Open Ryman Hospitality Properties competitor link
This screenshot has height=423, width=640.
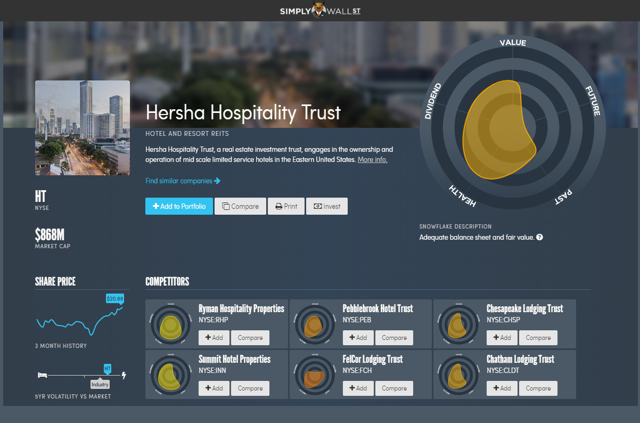pyautogui.click(x=241, y=308)
